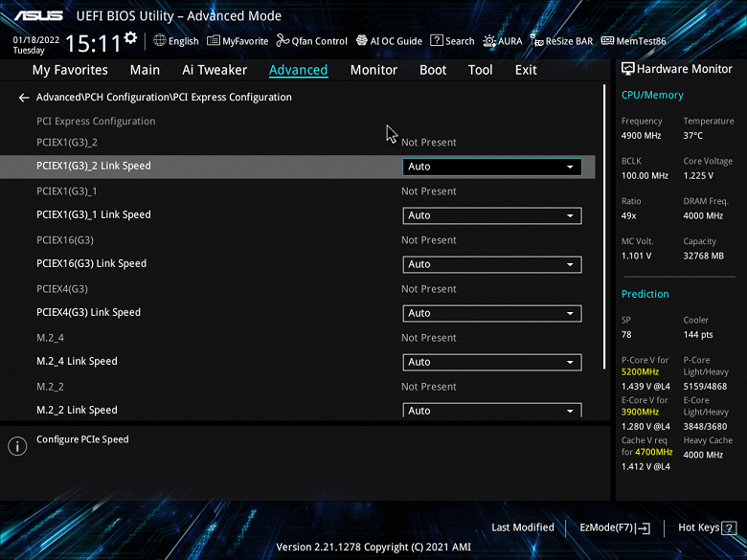Click the settings list scrollbar

click(x=604, y=226)
